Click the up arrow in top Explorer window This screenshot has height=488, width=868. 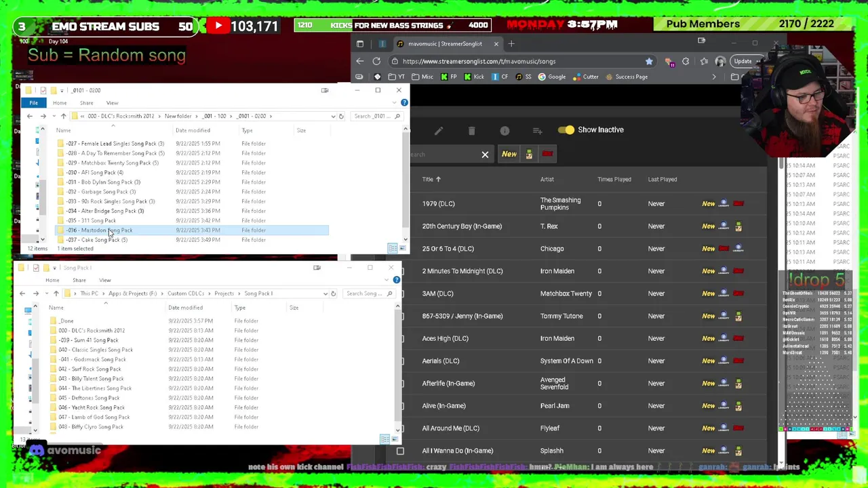tap(64, 116)
